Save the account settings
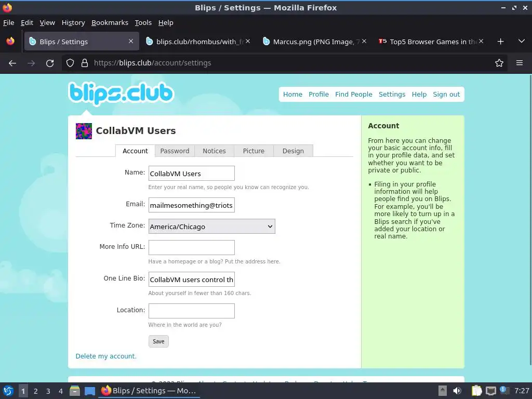 [158, 341]
